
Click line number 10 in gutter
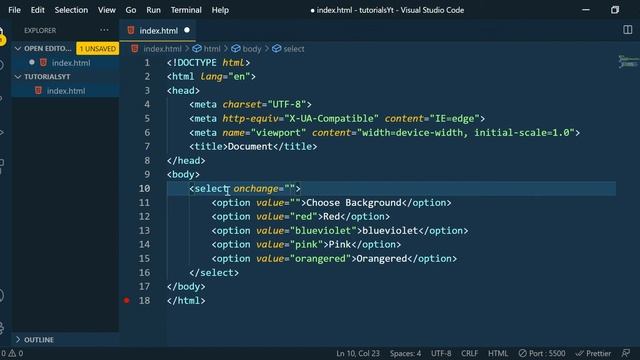[144, 189]
